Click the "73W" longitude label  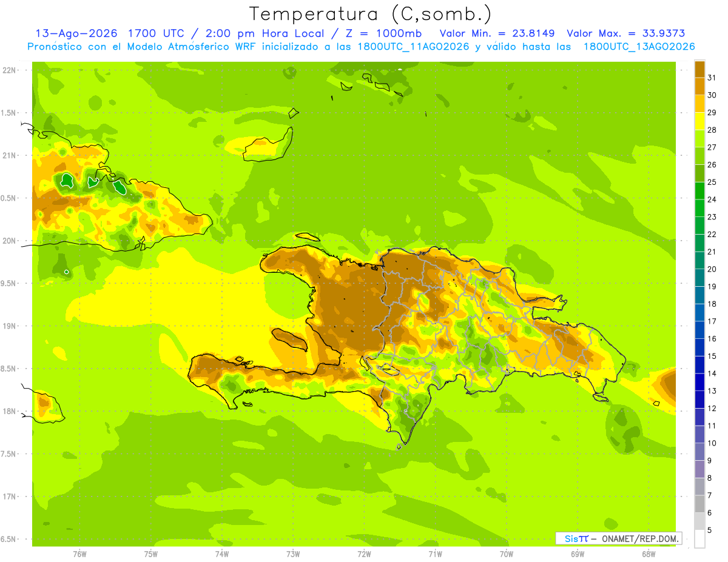[x=293, y=554]
